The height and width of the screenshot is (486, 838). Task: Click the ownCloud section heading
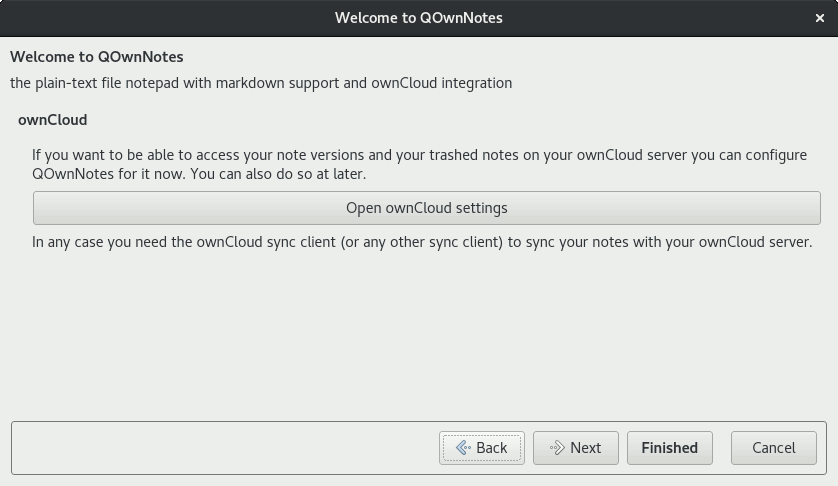click(52, 120)
